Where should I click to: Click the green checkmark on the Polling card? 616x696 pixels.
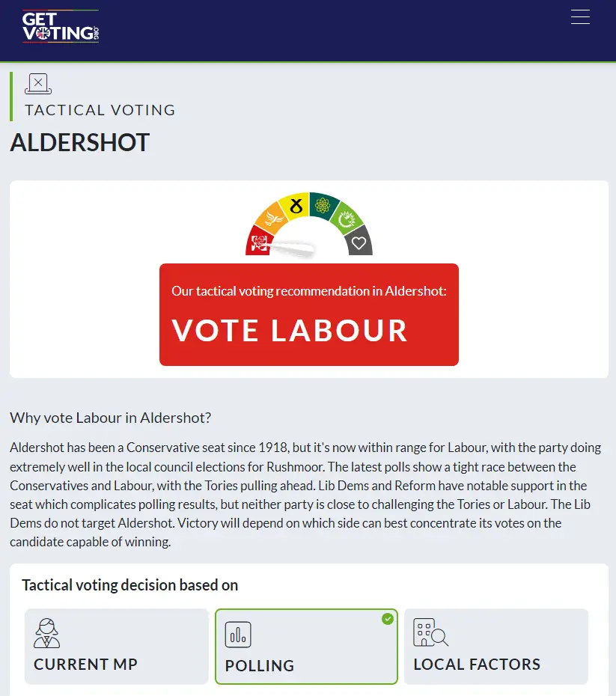point(388,619)
